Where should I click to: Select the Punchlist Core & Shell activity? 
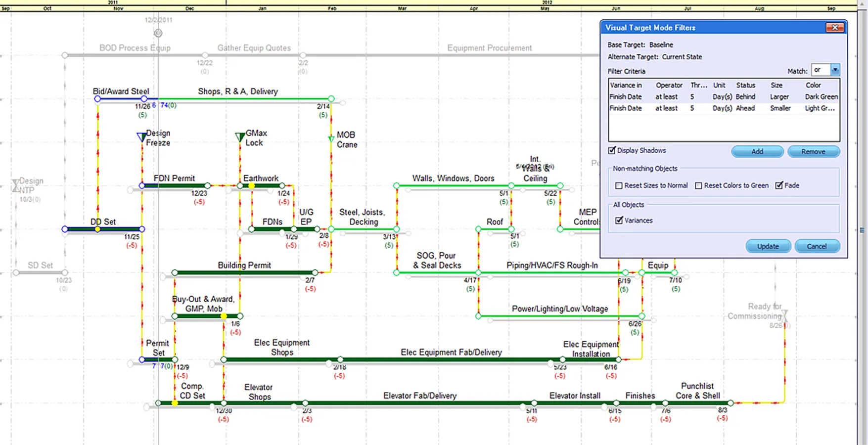coord(697,391)
